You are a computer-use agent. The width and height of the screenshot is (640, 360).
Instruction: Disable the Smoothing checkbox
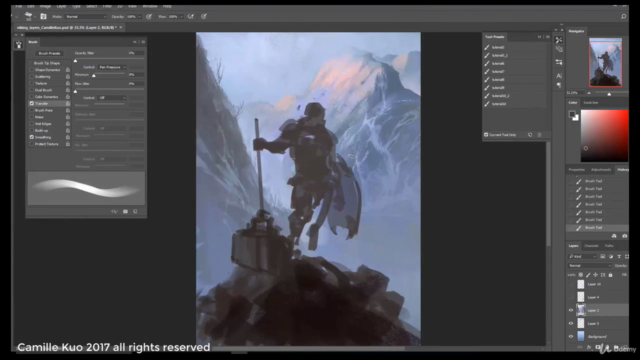point(31,137)
